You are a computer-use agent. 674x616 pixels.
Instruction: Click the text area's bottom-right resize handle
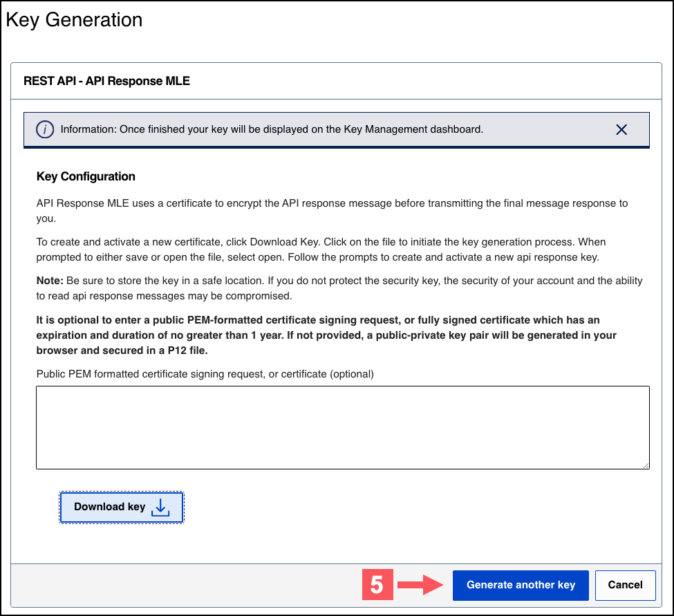[x=645, y=465]
